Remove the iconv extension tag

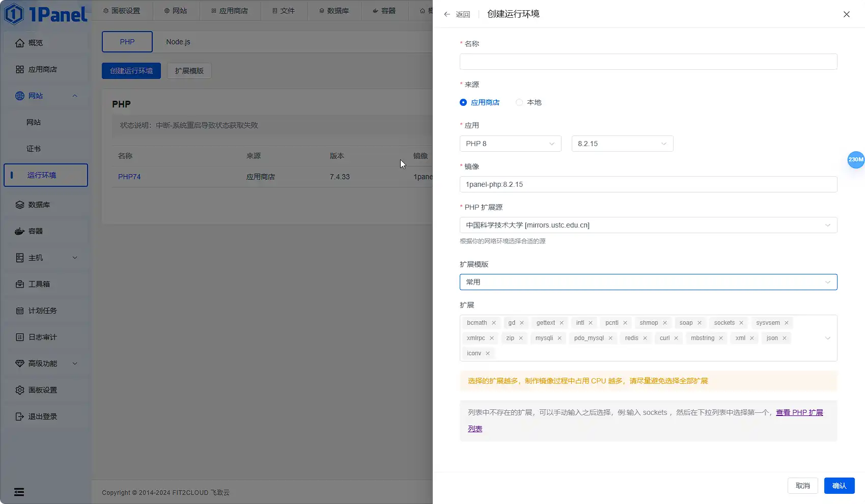coord(488,353)
